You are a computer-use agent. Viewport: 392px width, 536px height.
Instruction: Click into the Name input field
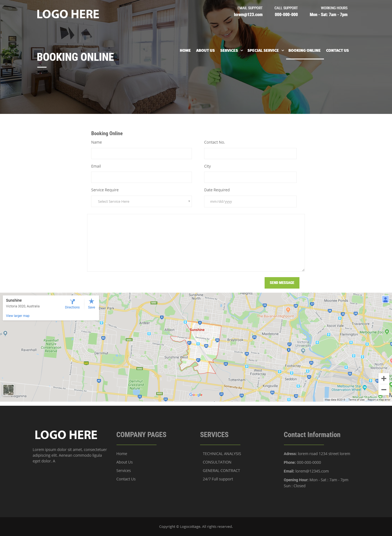141,154
